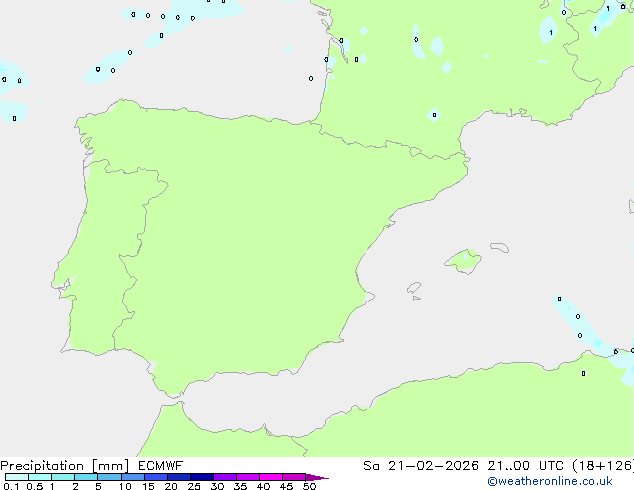Click the legend tick label 50
Image resolution: width=634 pixels, height=490 pixels.
pyautogui.click(x=310, y=487)
